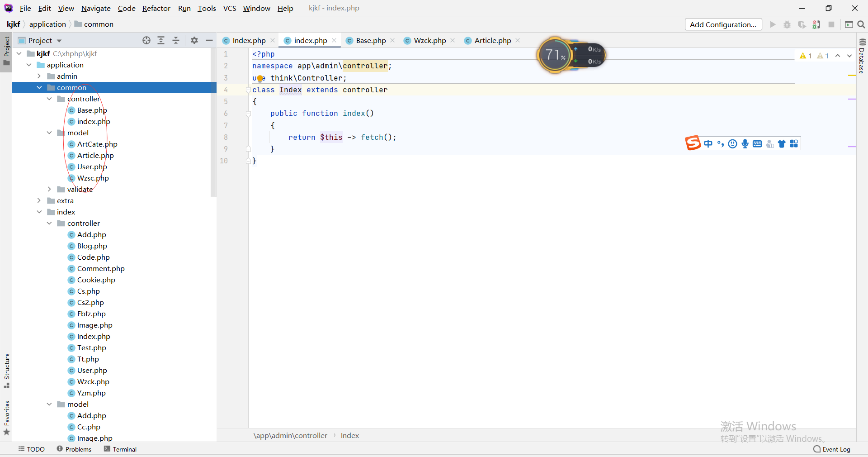
Task: Open Project panel settings gear
Action: pos(194,40)
